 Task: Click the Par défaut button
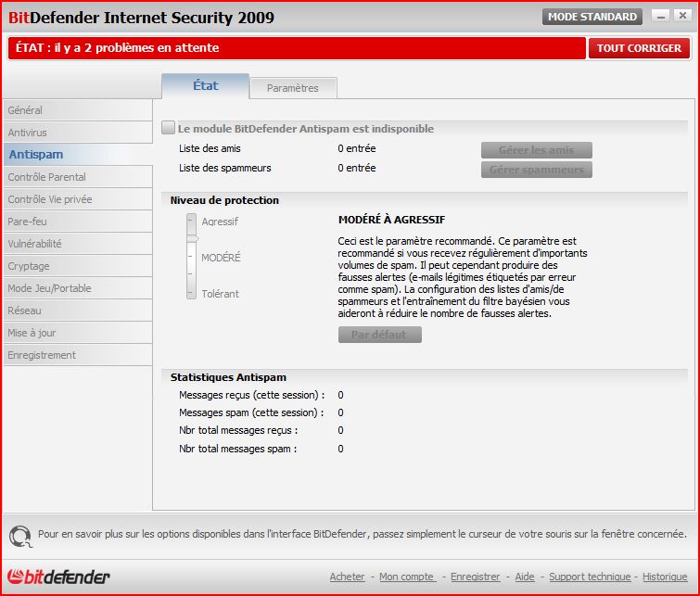tap(380, 335)
